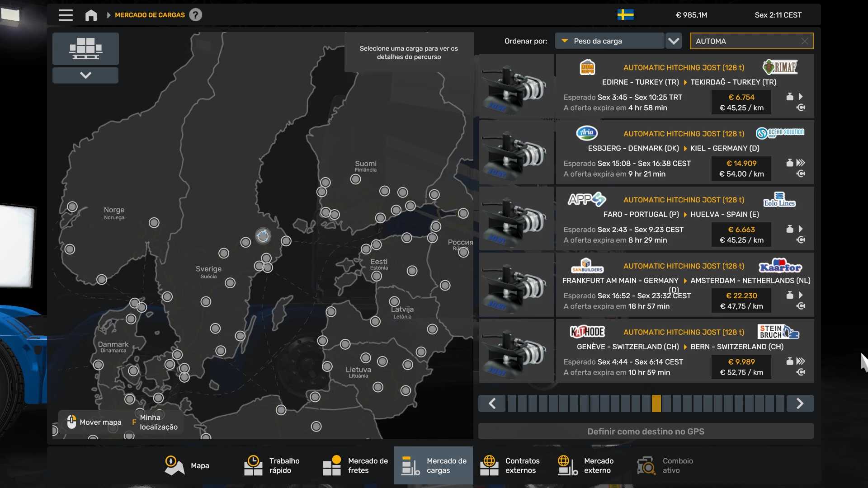868x488 pixels.
Task: Click the Swedish flag icon
Action: click(625, 15)
